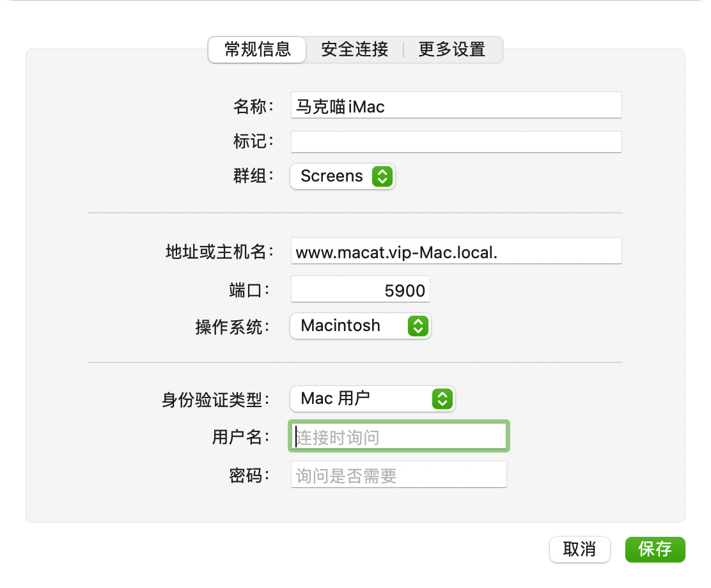711x588 pixels.
Task: Focus the empty 标记 text field
Action: click(x=456, y=142)
